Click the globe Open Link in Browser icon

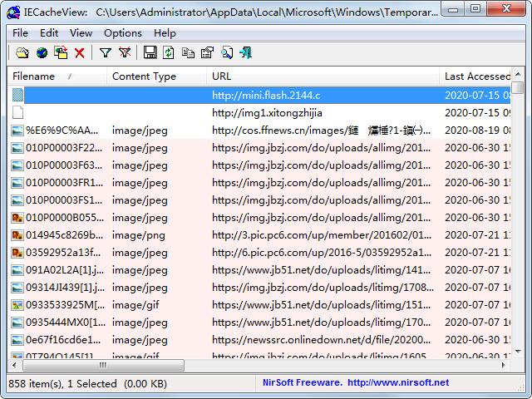coord(42,53)
